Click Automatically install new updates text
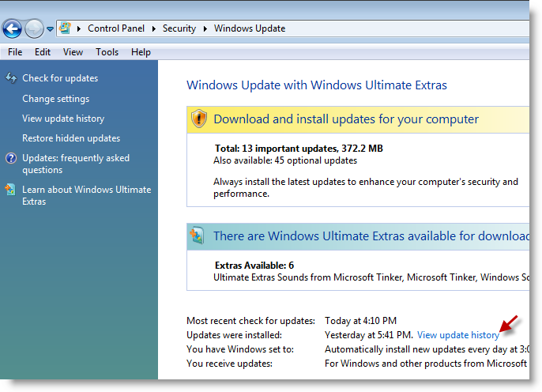The height and width of the screenshot is (392, 542). pos(427,349)
